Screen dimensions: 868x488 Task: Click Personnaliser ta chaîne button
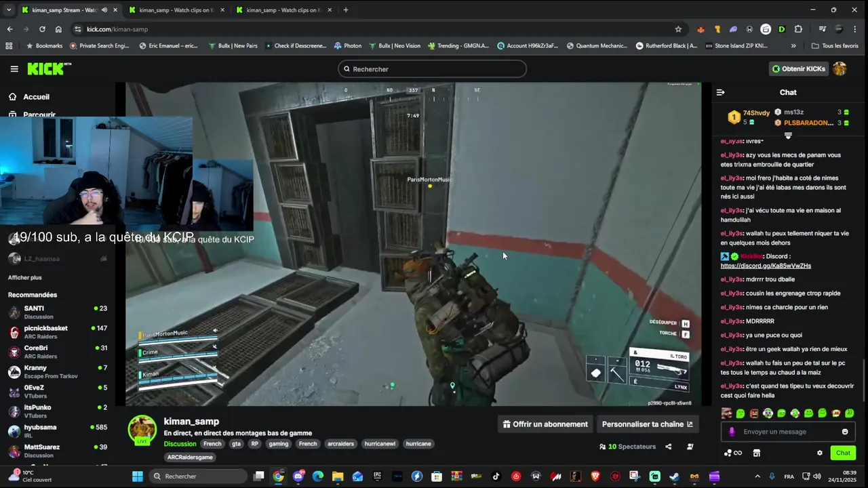(x=648, y=424)
